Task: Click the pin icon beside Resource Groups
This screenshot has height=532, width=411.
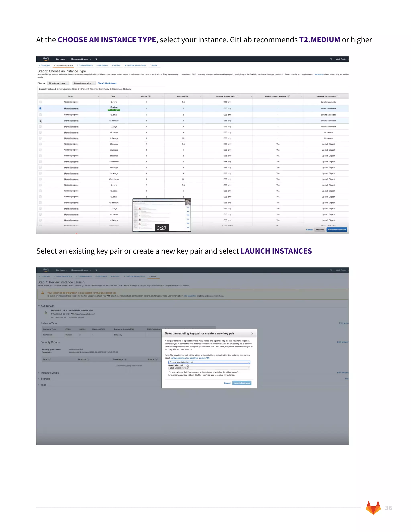Action: (x=96, y=59)
